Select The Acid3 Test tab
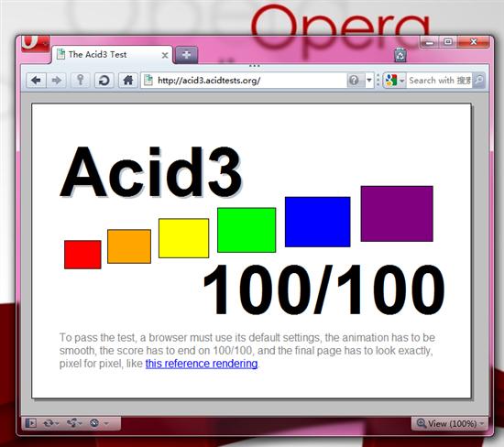 pyautogui.click(x=112, y=55)
